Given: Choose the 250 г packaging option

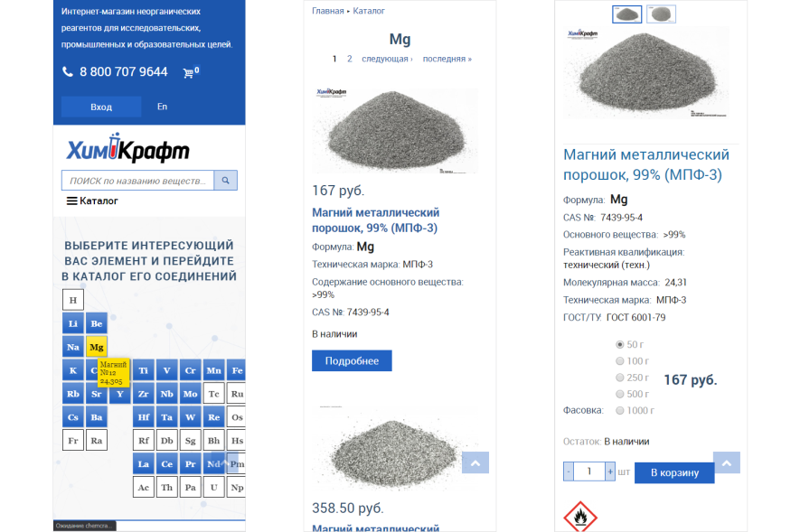Looking at the screenshot, I should click(620, 378).
